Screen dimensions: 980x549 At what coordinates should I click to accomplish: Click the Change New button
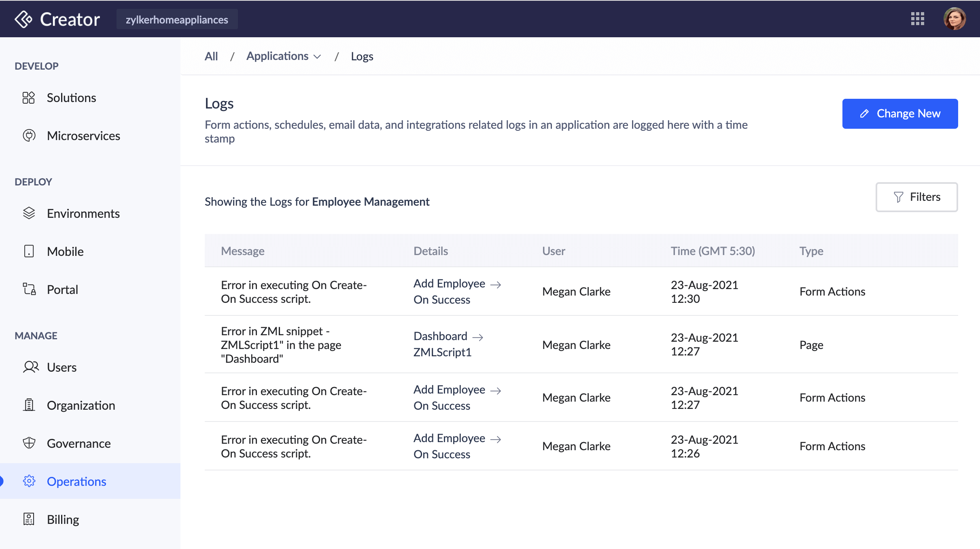point(900,114)
